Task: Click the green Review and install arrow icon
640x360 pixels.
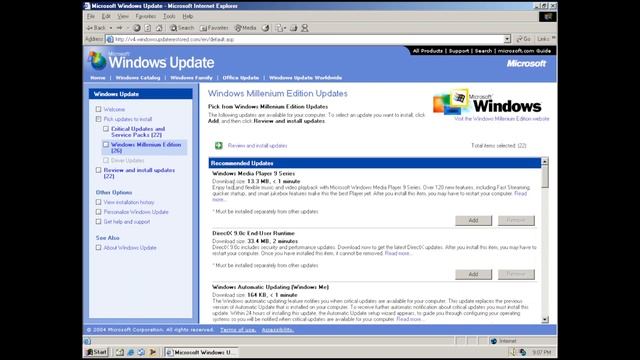Action: 219,145
